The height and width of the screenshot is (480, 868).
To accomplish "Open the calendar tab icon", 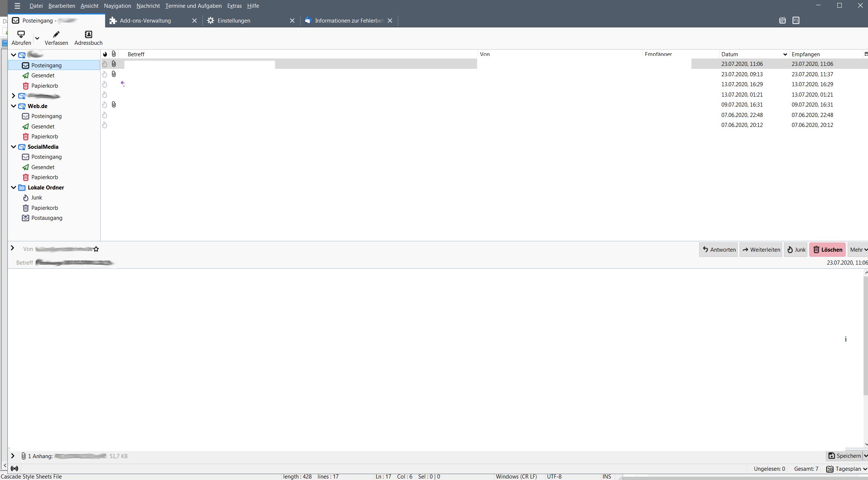I will tap(782, 20).
